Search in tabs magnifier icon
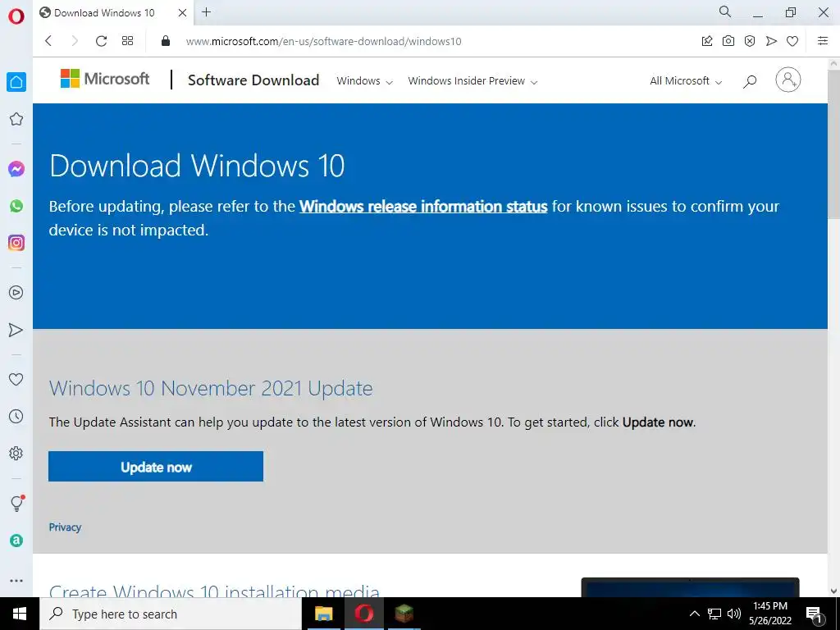 click(x=725, y=11)
